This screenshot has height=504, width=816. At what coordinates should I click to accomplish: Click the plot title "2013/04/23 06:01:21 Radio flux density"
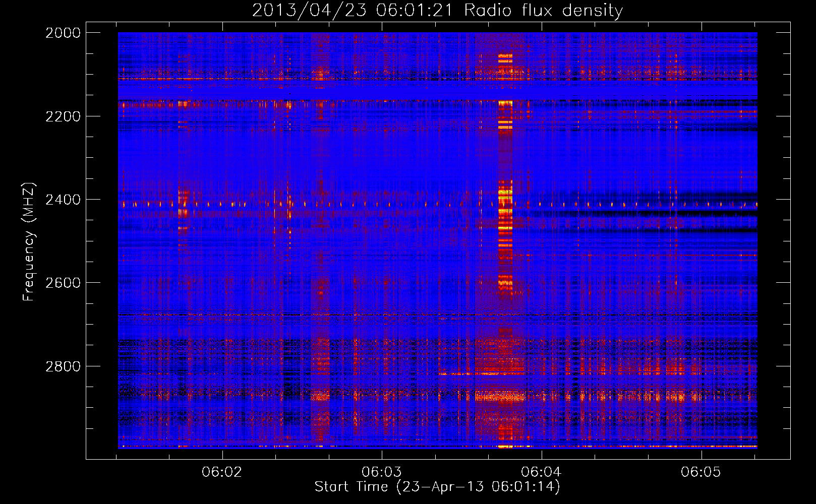[x=437, y=10]
